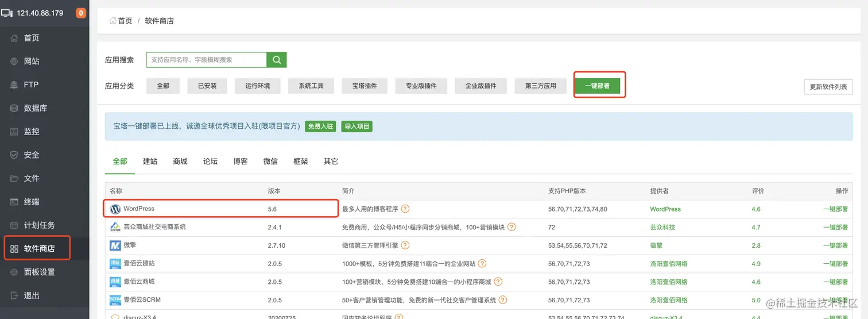
Task: Select the 全部 category filter button
Action: point(163,86)
